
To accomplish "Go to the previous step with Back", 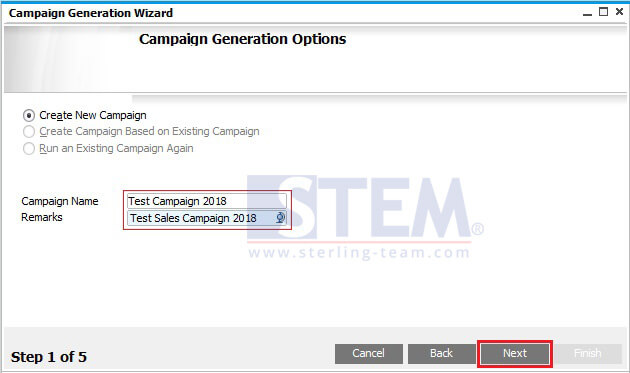I will [442, 353].
